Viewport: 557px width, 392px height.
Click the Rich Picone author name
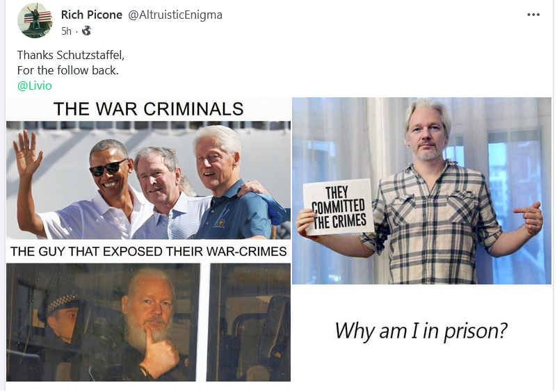pyautogui.click(x=91, y=15)
